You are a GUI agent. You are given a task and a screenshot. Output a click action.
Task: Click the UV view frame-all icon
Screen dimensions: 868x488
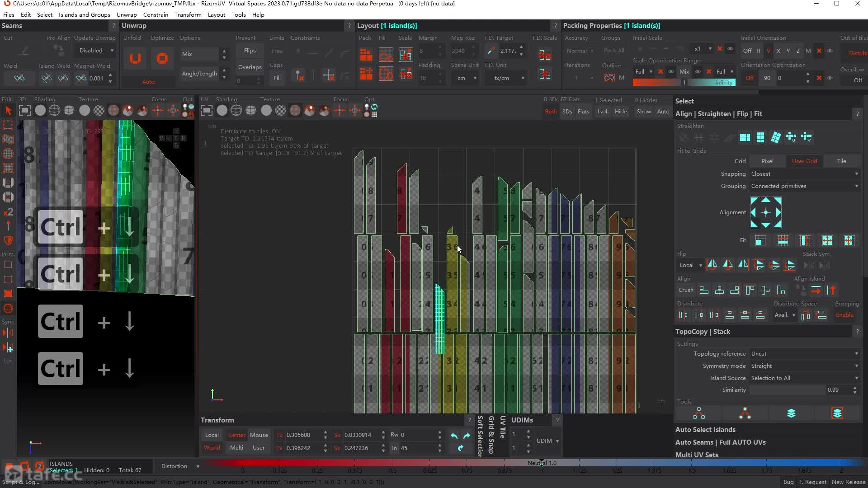206,110
